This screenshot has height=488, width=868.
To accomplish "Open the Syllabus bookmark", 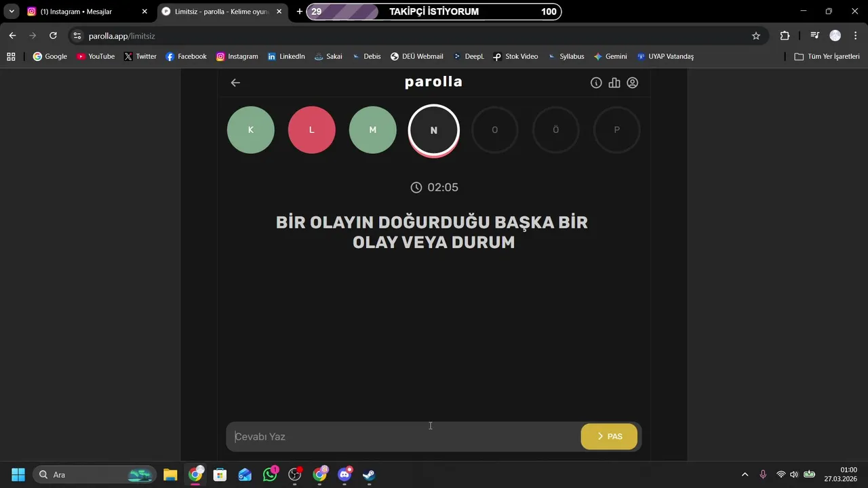I will [x=566, y=57].
